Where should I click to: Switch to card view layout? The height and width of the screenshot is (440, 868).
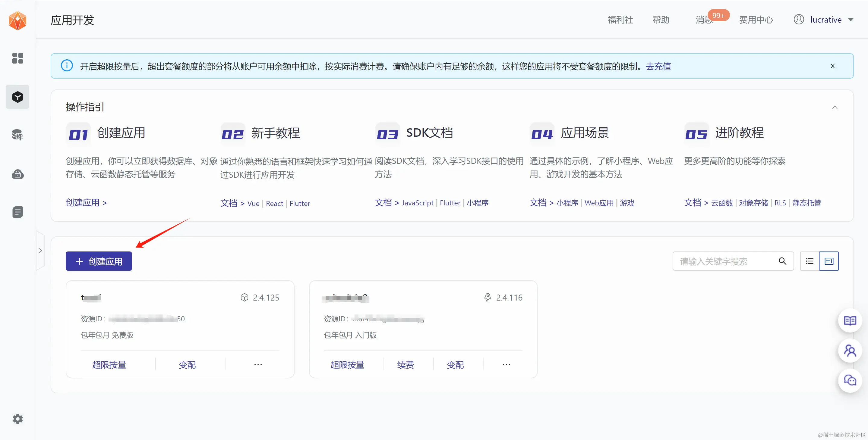pyautogui.click(x=829, y=261)
